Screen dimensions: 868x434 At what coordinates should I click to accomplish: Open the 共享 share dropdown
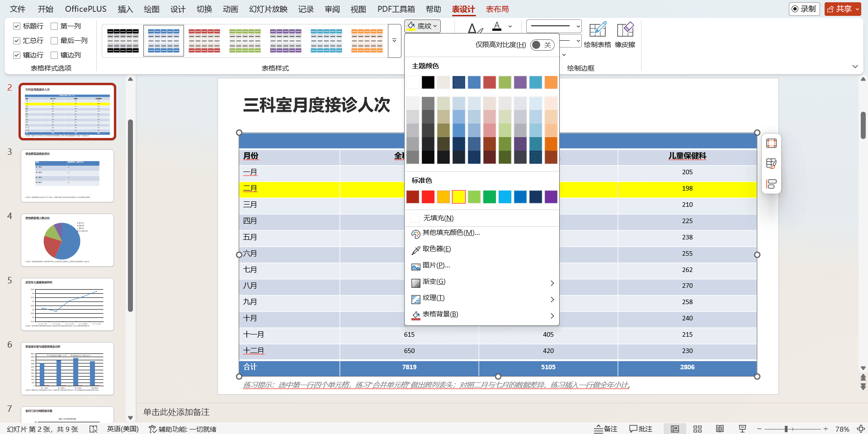click(843, 9)
